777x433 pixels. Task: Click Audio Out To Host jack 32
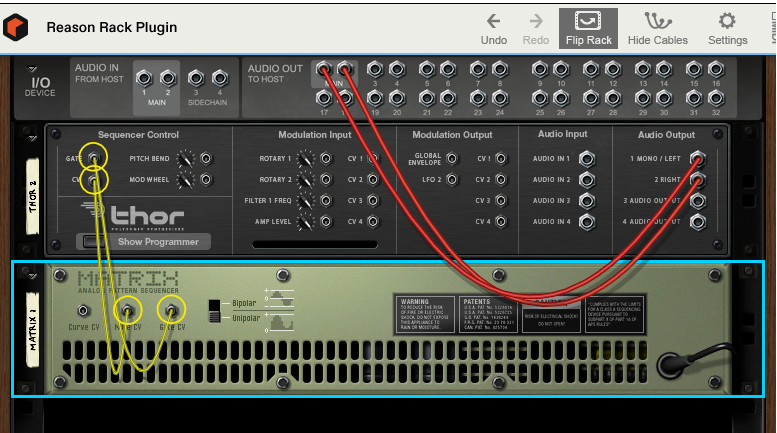pyautogui.click(x=716, y=99)
